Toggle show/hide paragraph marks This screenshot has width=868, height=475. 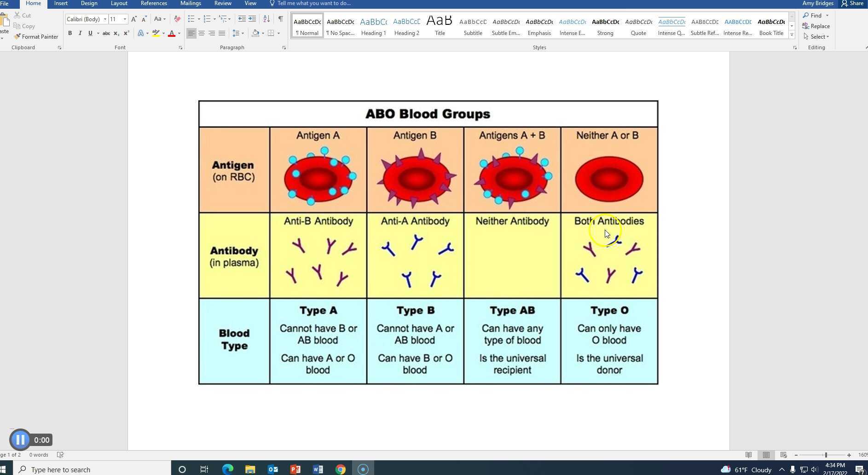coord(281,19)
